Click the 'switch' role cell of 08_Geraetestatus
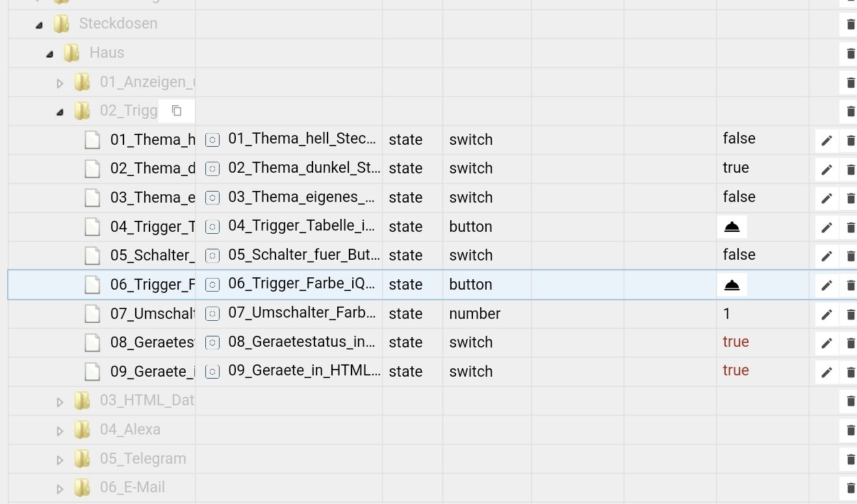 point(470,342)
